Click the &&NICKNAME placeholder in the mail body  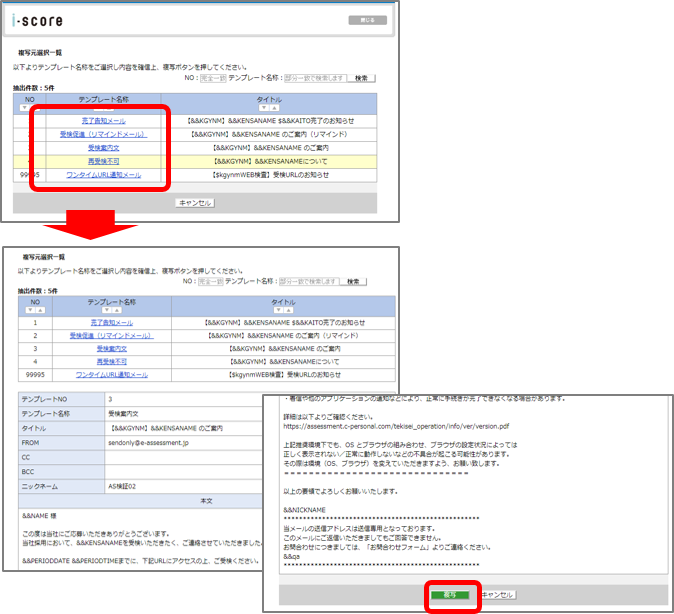pos(304,510)
